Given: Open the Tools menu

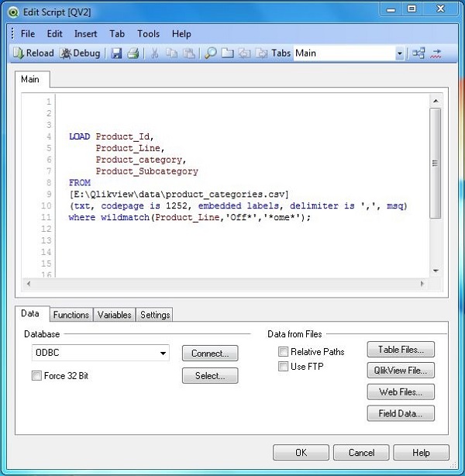Looking at the screenshot, I should click(x=149, y=33).
